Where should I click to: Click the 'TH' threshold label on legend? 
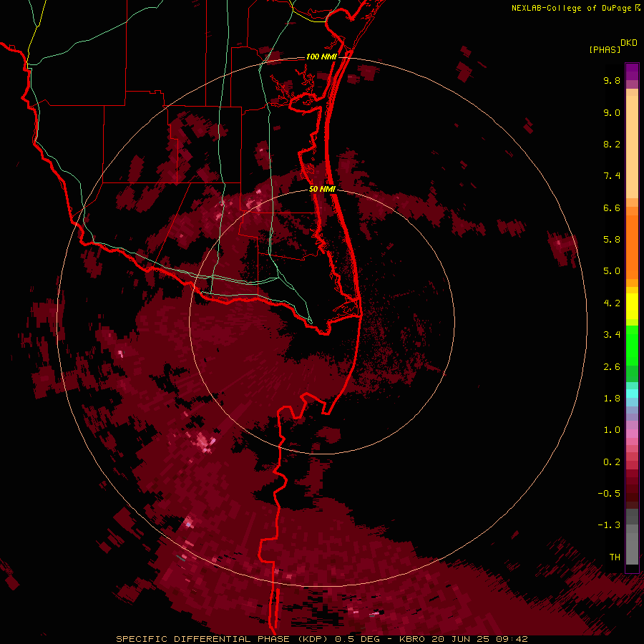click(x=615, y=557)
